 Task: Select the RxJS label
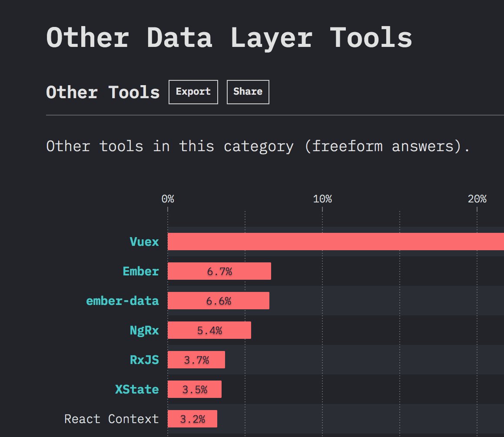click(x=145, y=360)
